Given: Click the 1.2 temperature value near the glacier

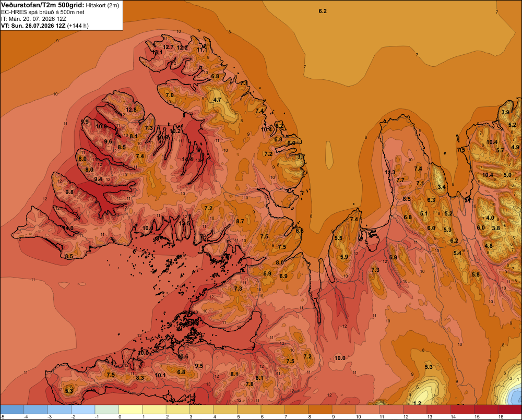Looking at the screenshot, I should [417, 403].
